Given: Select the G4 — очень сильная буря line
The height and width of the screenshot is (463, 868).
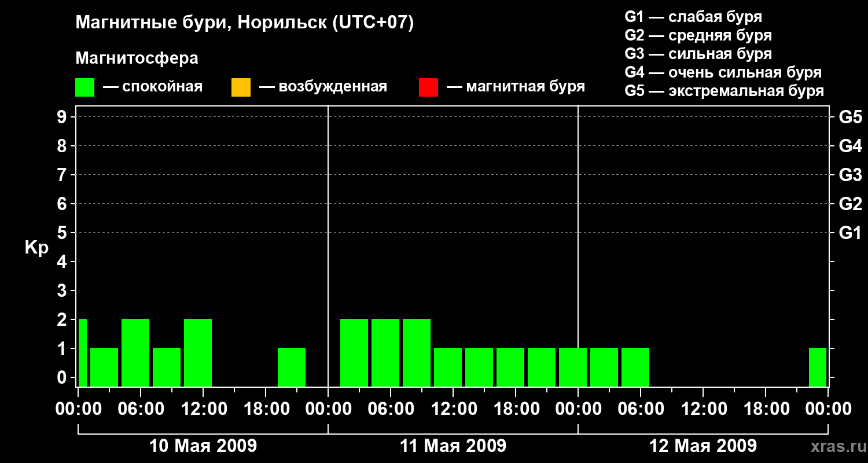Looking at the screenshot, I should [x=723, y=72].
